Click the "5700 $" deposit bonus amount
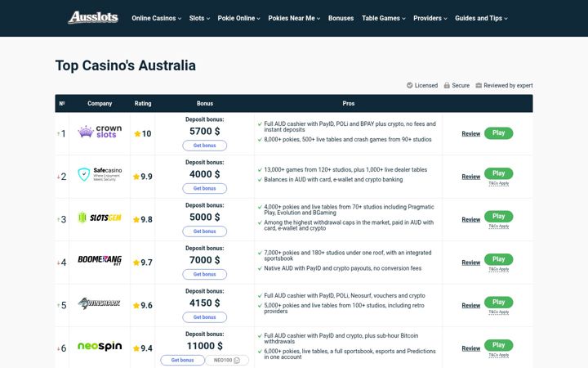 [205, 131]
